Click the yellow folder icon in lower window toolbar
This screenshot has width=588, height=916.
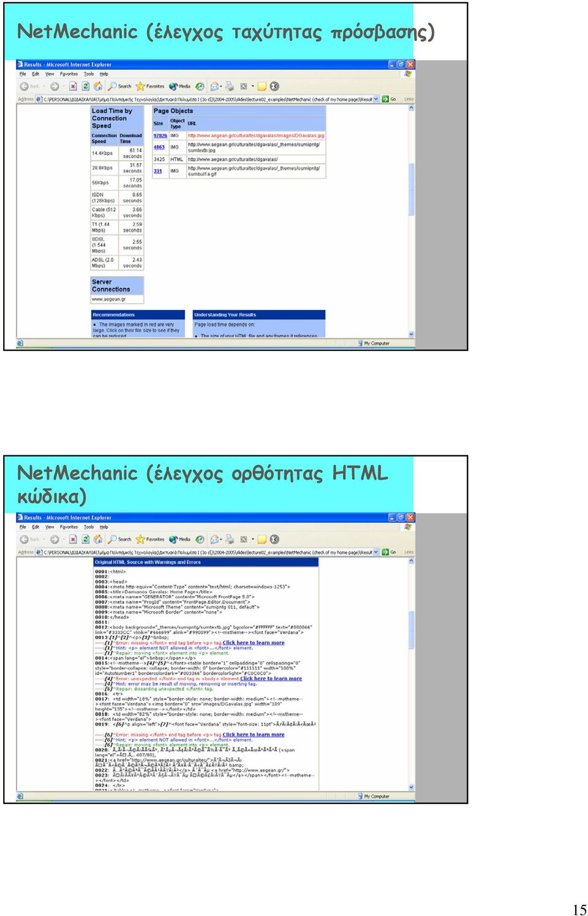[262, 539]
